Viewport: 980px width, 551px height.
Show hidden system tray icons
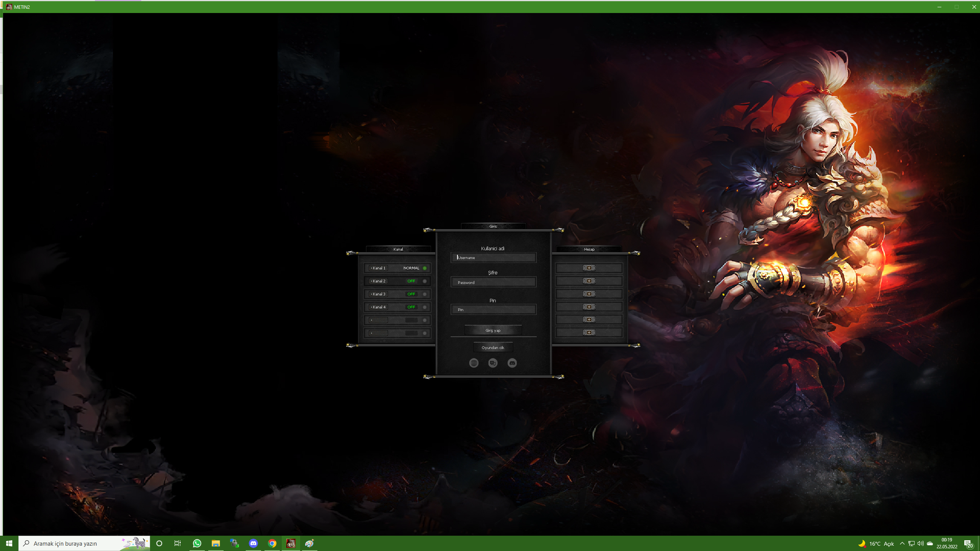[902, 543]
